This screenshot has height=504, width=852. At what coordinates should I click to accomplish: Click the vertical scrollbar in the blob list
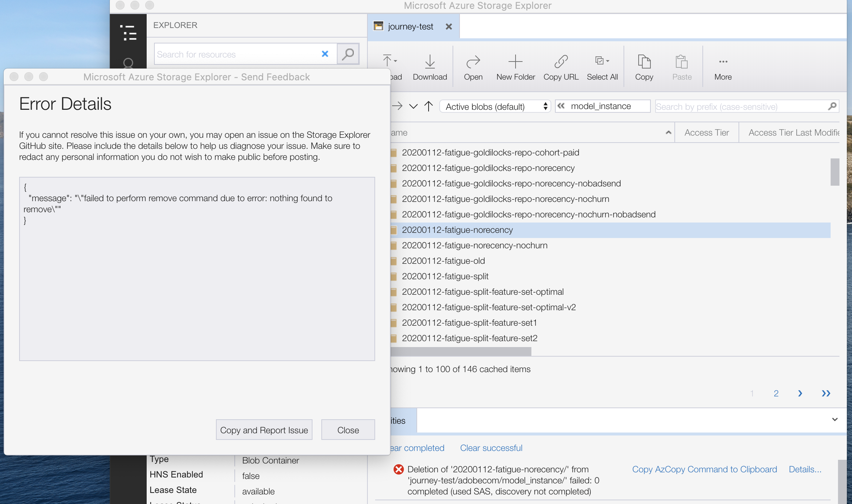(835, 172)
